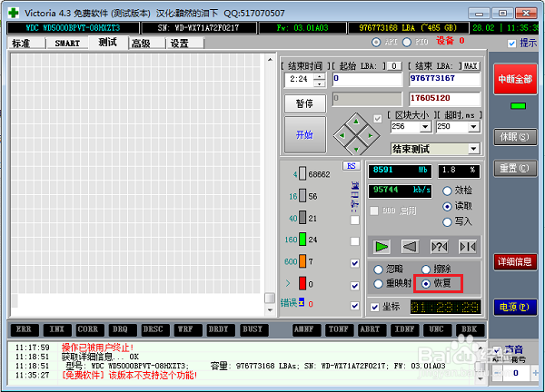Click the left arrow on the diamond navigator

click(x=342, y=136)
